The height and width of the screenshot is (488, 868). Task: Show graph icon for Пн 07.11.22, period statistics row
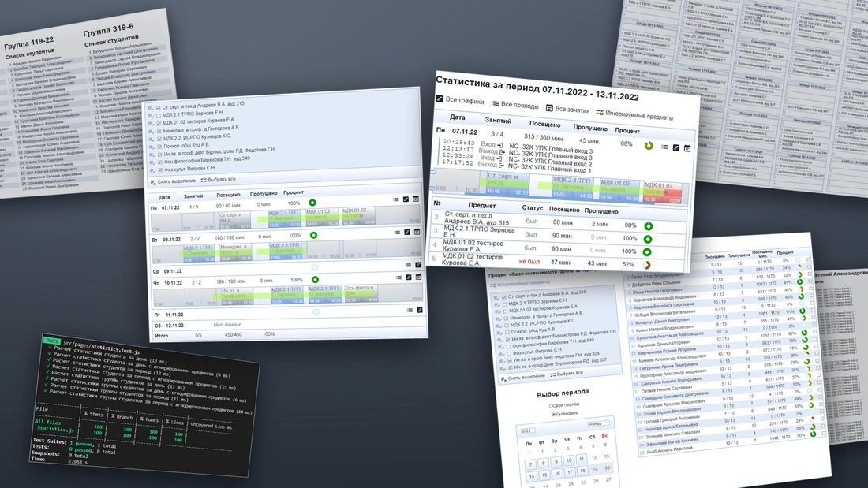point(676,147)
